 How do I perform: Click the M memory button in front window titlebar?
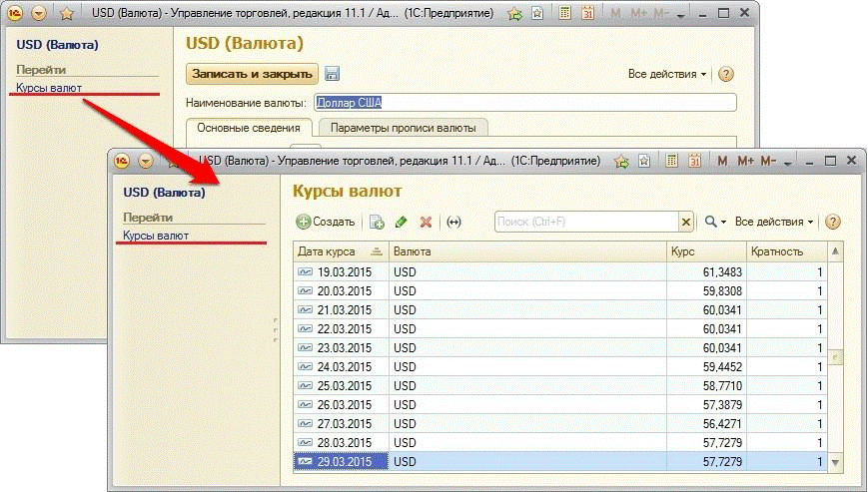[x=722, y=161]
